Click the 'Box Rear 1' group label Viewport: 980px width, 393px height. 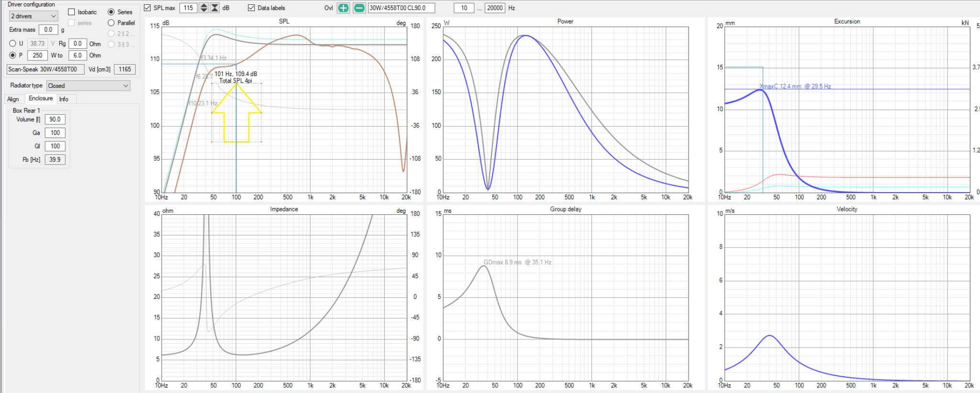(x=26, y=110)
